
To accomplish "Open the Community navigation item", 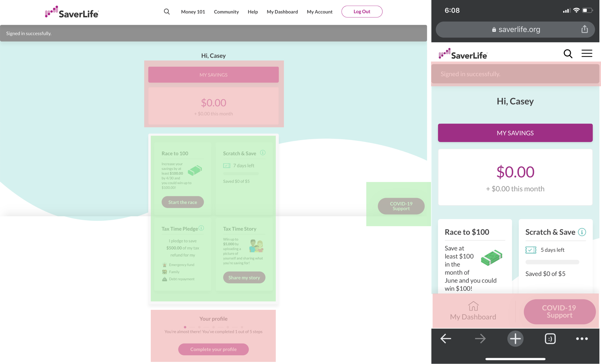I will tap(226, 12).
